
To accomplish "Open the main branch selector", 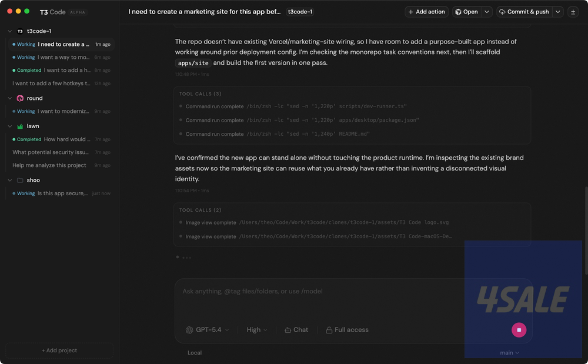I will (x=509, y=353).
